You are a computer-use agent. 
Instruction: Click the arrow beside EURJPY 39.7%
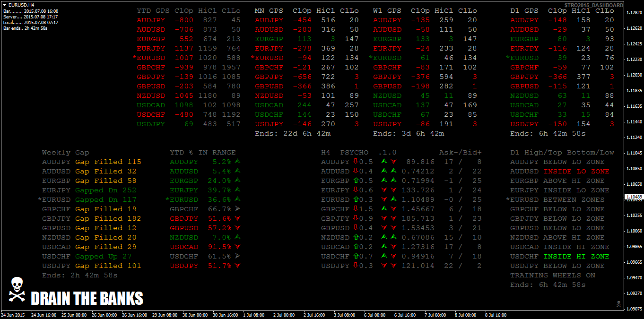pos(237,190)
